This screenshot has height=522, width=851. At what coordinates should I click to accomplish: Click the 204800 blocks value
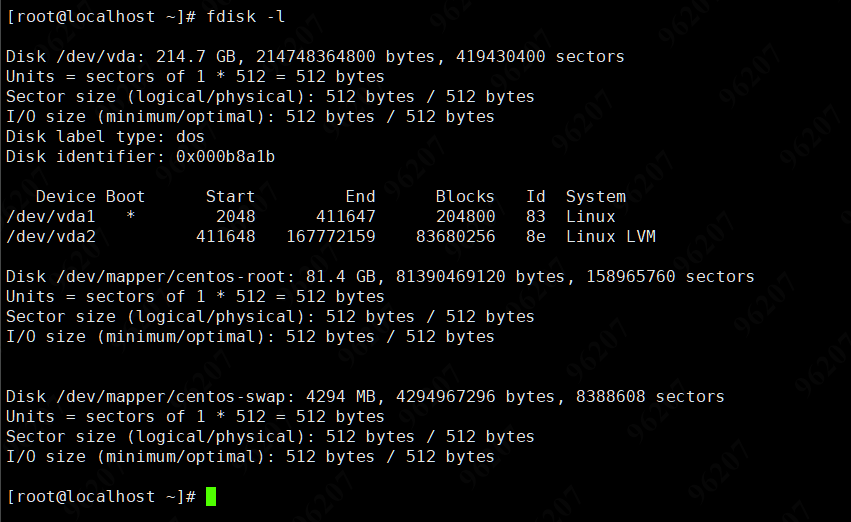[465, 217]
